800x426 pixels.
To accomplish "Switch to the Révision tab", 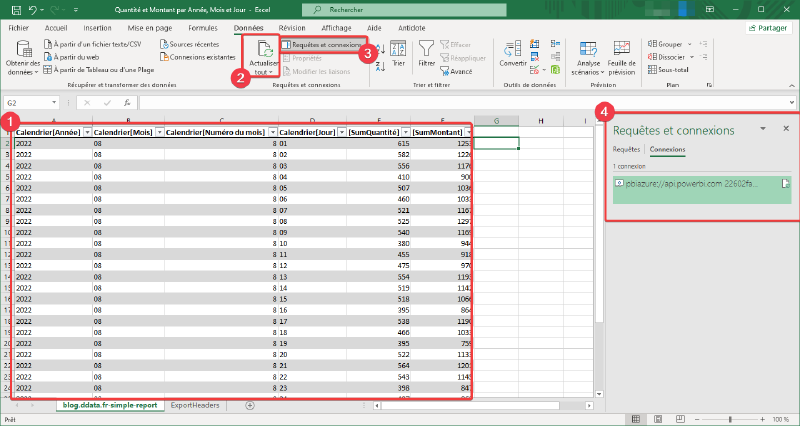I will pos(292,28).
